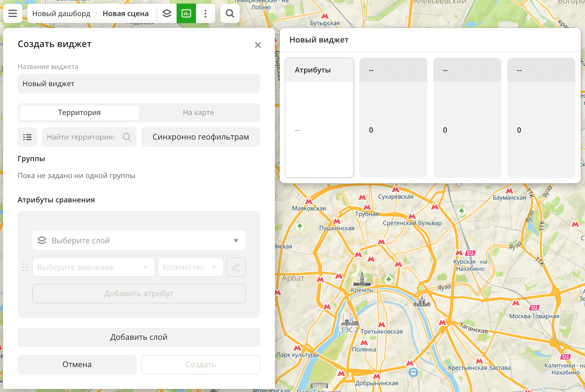Switch to the На карте tab
This screenshot has height=392, width=585.
point(198,113)
